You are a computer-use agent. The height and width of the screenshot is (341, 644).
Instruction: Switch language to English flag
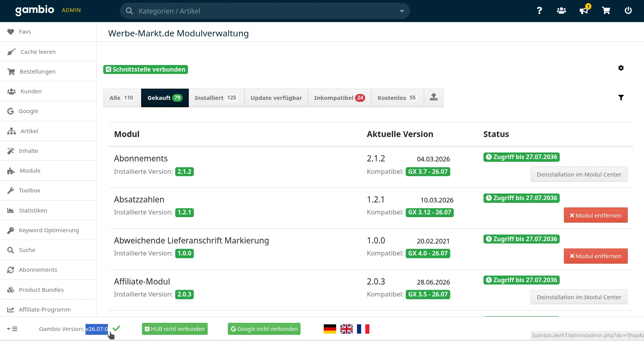point(347,329)
